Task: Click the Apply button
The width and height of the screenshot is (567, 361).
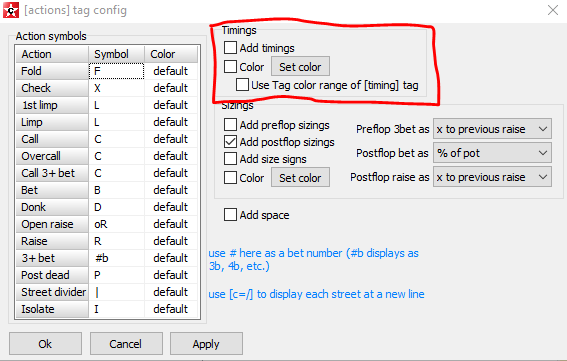Action: coord(206,344)
